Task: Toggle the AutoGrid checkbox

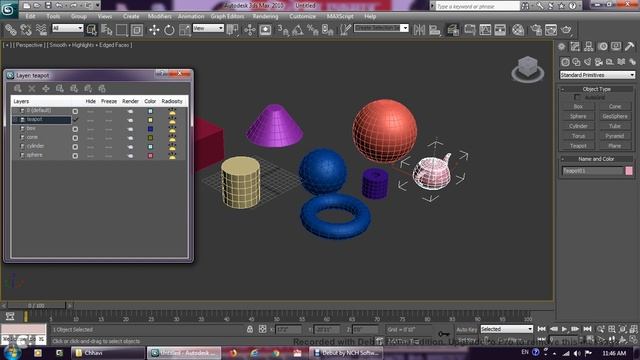Action: coord(577,97)
